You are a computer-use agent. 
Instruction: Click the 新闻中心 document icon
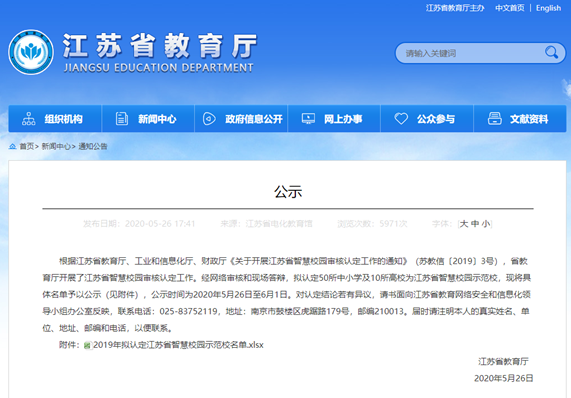(122, 119)
